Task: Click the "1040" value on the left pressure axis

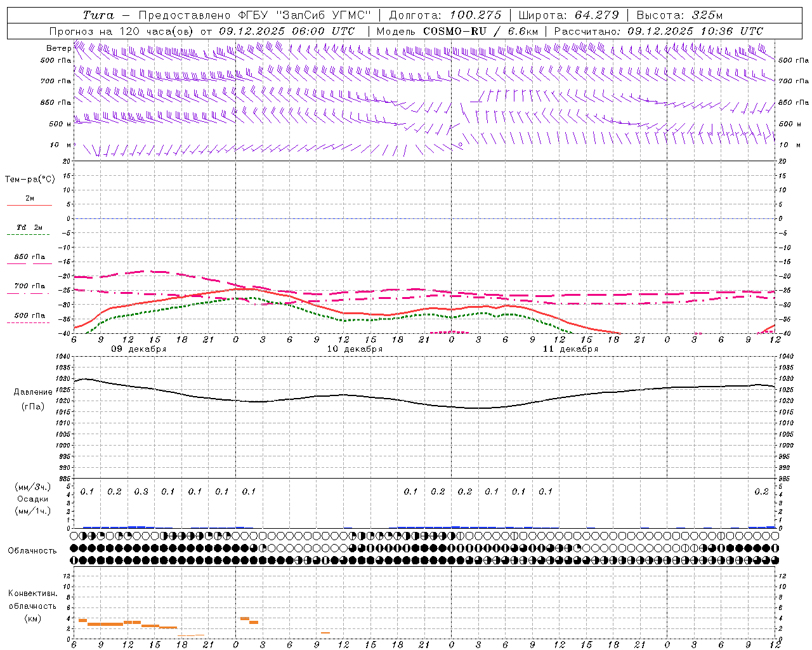Action: click(x=63, y=357)
